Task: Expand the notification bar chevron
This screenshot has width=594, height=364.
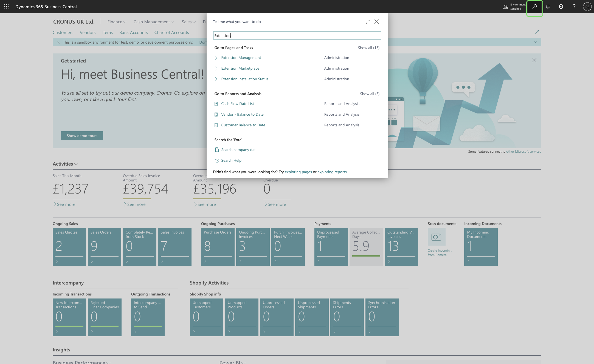Action: click(535, 42)
